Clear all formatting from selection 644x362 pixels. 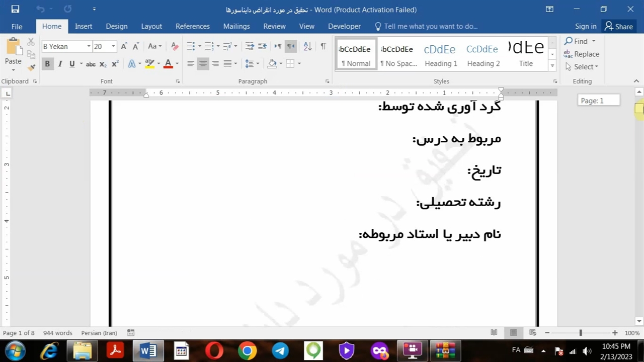[x=175, y=46]
